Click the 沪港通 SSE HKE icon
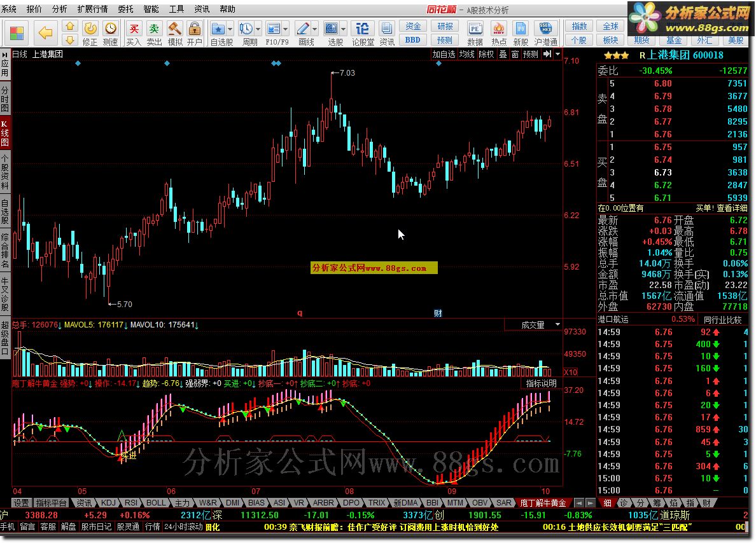 coord(545,29)
